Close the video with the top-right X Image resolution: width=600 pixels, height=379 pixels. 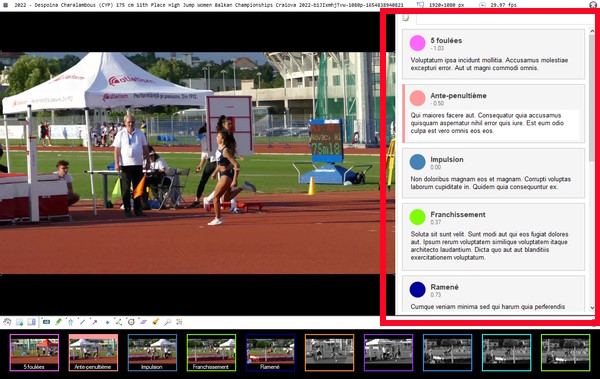(x=593, y=5)
